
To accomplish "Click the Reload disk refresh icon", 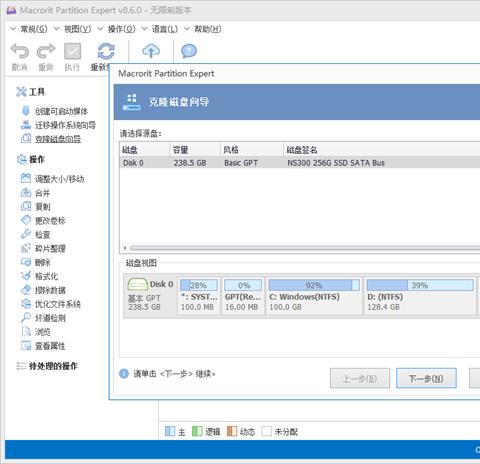I will 106,51.
